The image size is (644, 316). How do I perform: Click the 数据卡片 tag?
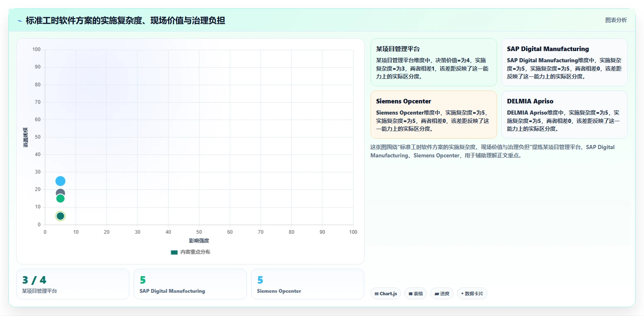coord(472,294)
